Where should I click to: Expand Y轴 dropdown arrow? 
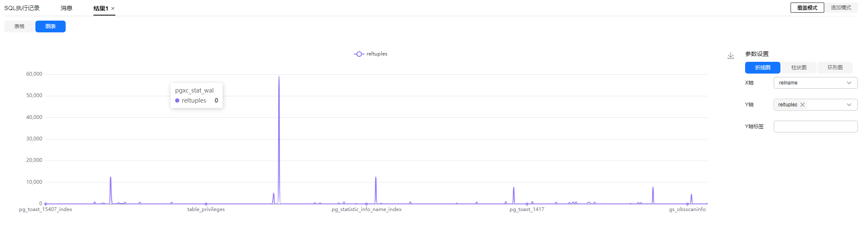[x=849, y=105]
